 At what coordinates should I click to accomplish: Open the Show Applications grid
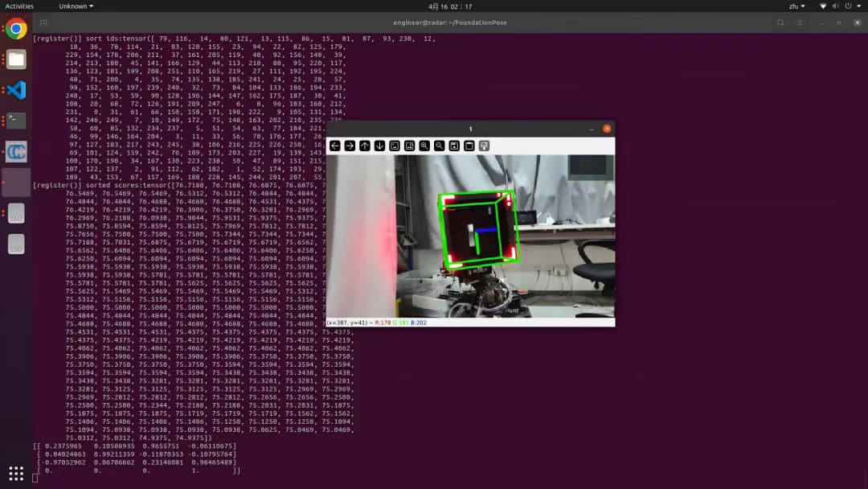16,473
